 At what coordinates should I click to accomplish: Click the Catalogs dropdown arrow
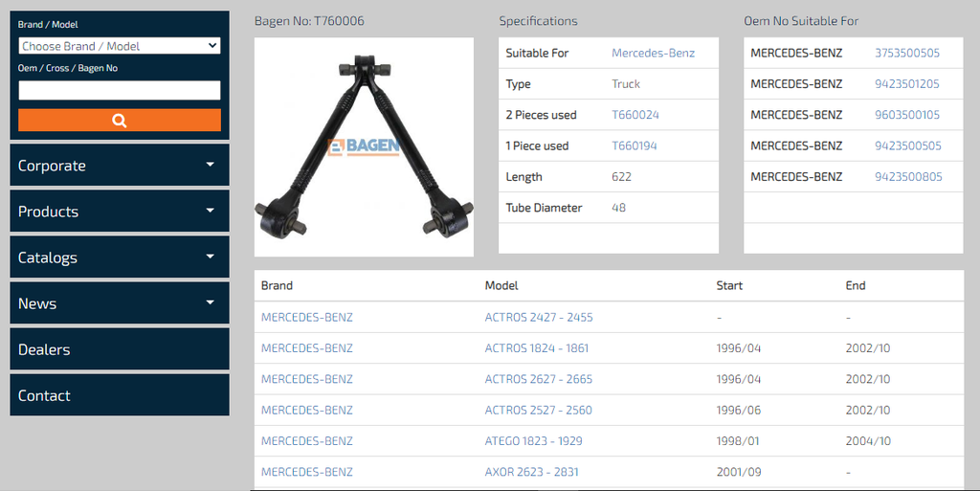[x=210, y=257]
